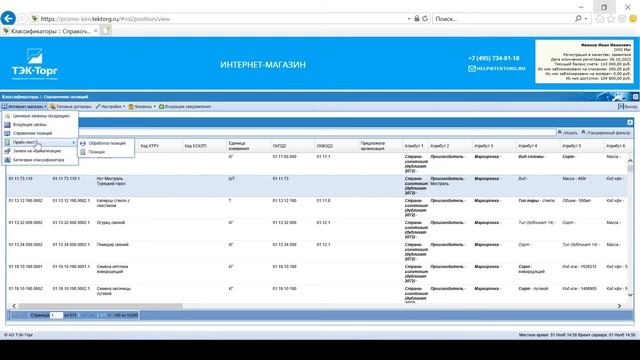Click the browser refresh icon in address bar
The height and width of the screenshot is (360, 640).
pos(425,19)
